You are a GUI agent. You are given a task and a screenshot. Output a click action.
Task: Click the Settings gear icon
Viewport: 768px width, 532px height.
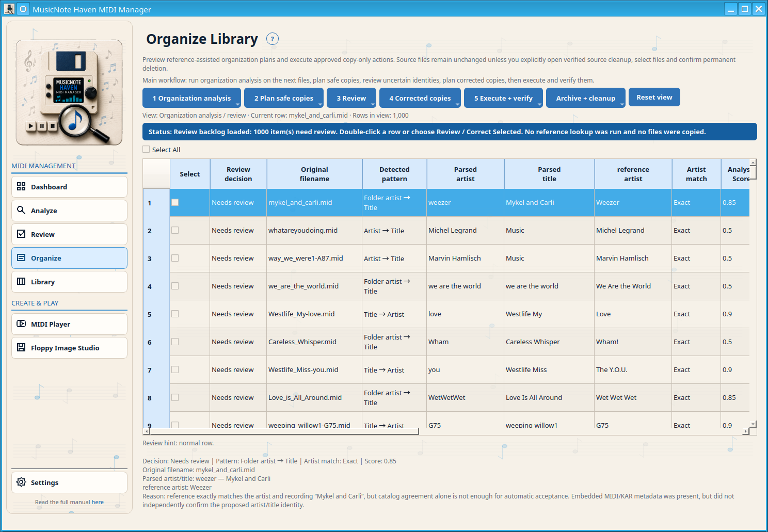pos(21,482)
